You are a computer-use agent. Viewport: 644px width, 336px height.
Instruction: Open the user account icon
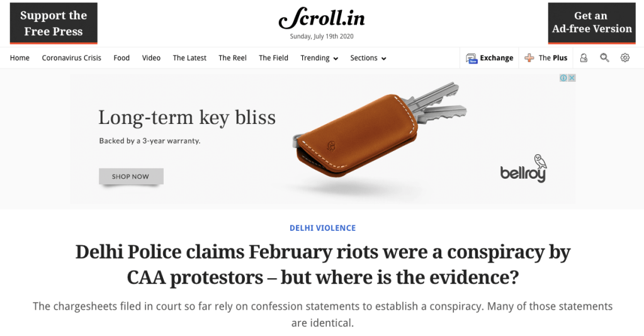(x=584, y=58)
